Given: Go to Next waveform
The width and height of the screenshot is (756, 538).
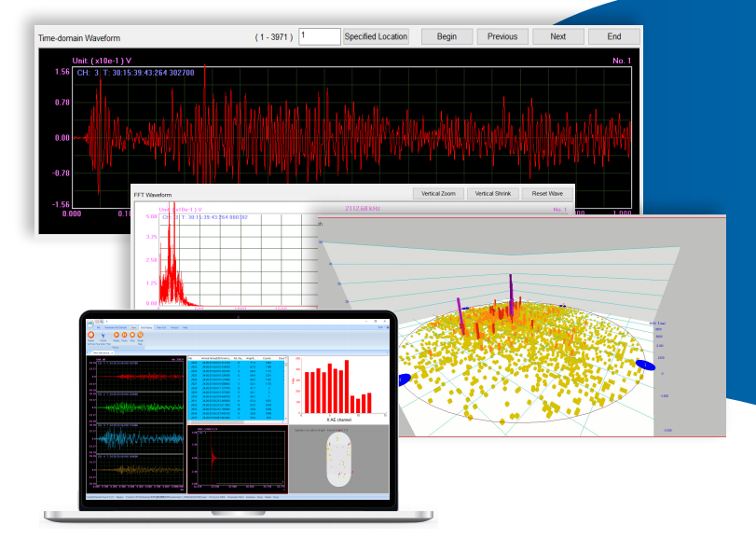Looking at the screenshot, I should click(x=557, y=36).
